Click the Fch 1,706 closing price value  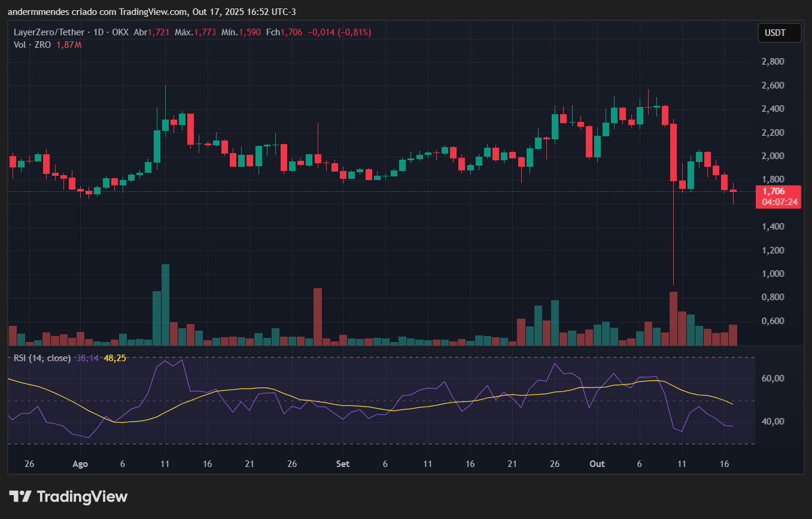point(292,32)
